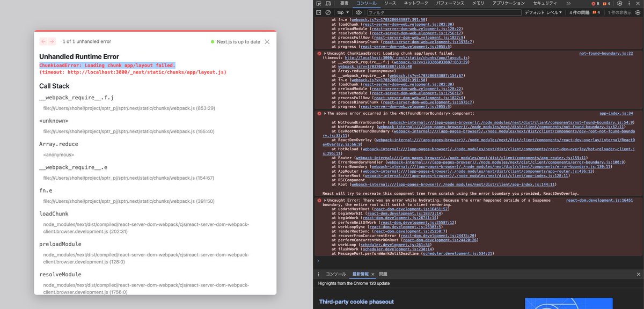Switch to the セキュリティ tab
The height and width of the screenshot is (309, 644).
pos(545,3)
